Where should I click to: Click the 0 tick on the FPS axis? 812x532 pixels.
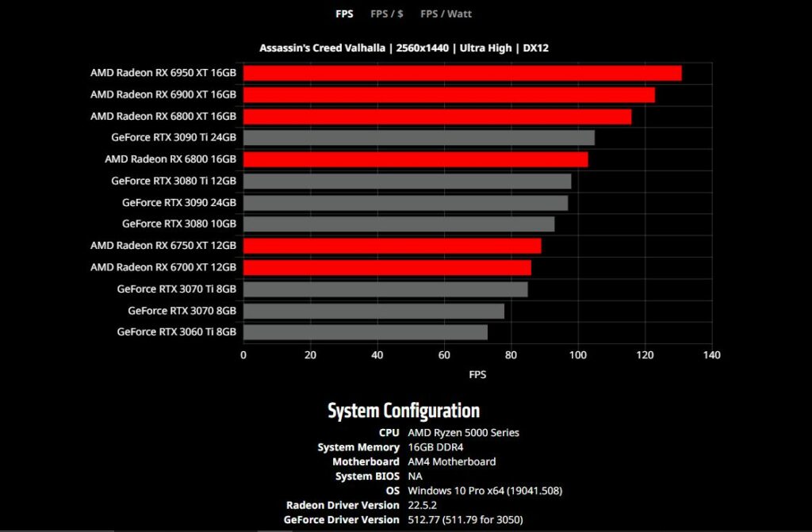(243, 355)
